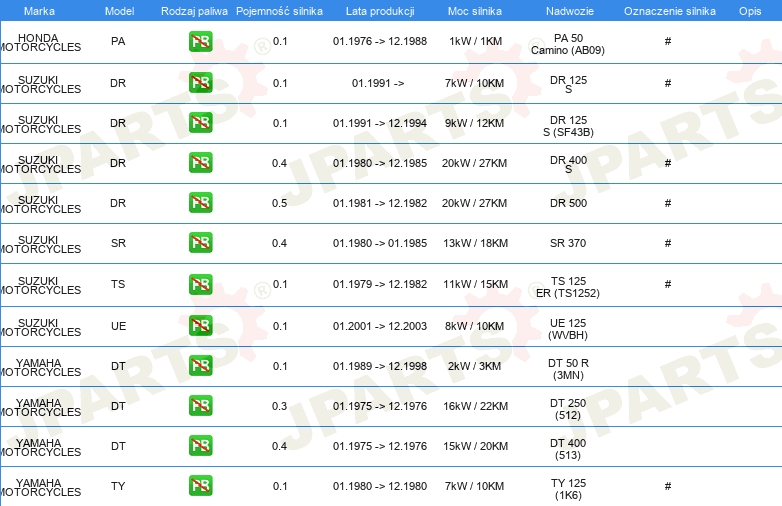Click the 8kW / 10KM power cell

[x=475, y=326]
